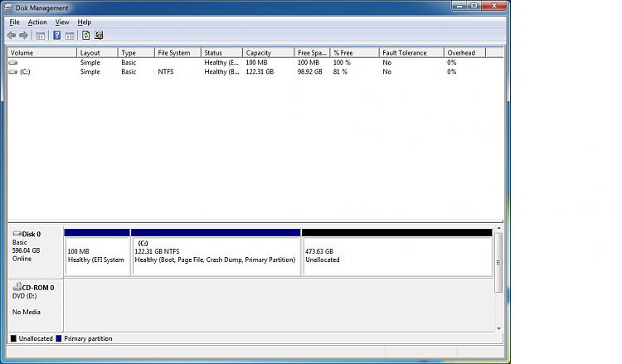Close the Disk Management window
The image size is (622, 364).
(494, 6)
